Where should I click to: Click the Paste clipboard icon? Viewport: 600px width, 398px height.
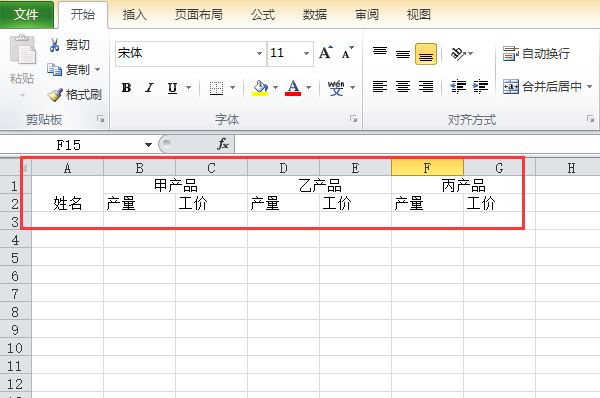[23, 50]
